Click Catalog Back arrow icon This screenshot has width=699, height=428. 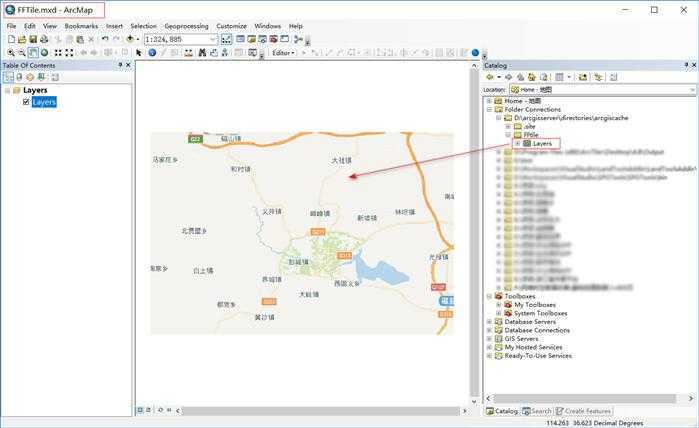489,77
